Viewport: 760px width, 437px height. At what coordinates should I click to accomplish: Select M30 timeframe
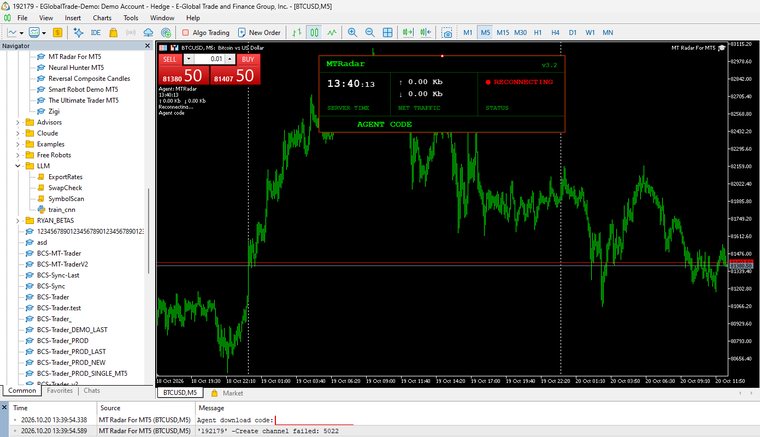coord(520,32)
